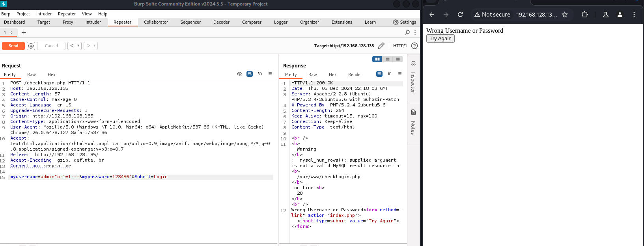
Task: Switch to the Collaborator tab
Action: pyautogui.click(x=156, y=22)
